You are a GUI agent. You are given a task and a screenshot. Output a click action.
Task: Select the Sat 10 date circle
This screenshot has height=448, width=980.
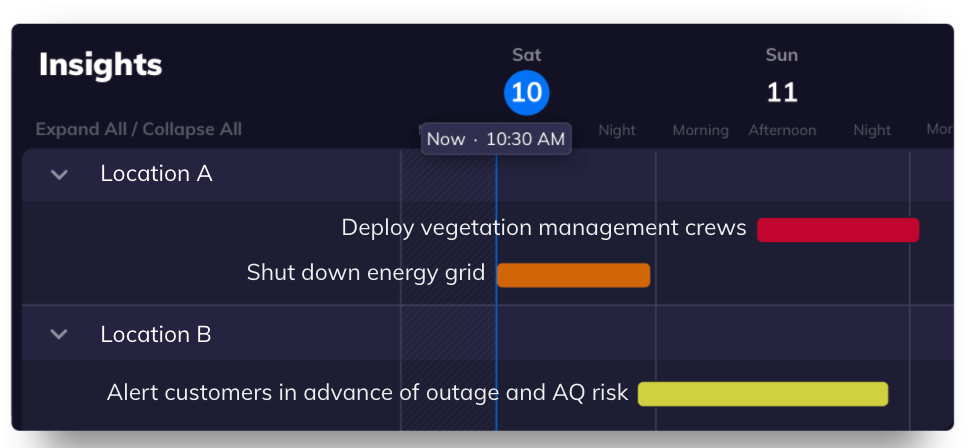coord(527,92)
